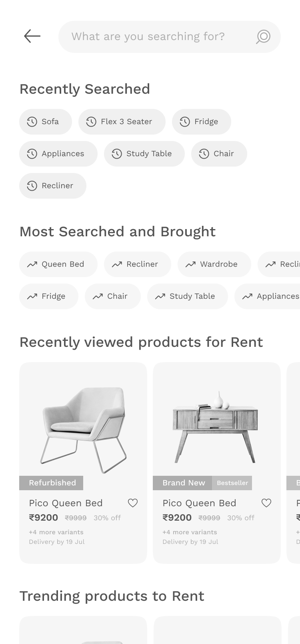Click the Bestseller tag on second product

coord(232,483)
